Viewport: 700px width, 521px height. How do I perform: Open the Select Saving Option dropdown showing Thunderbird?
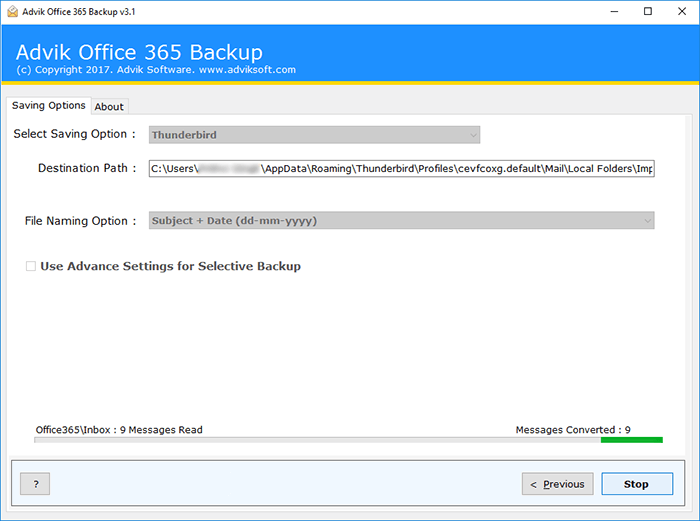314,135
